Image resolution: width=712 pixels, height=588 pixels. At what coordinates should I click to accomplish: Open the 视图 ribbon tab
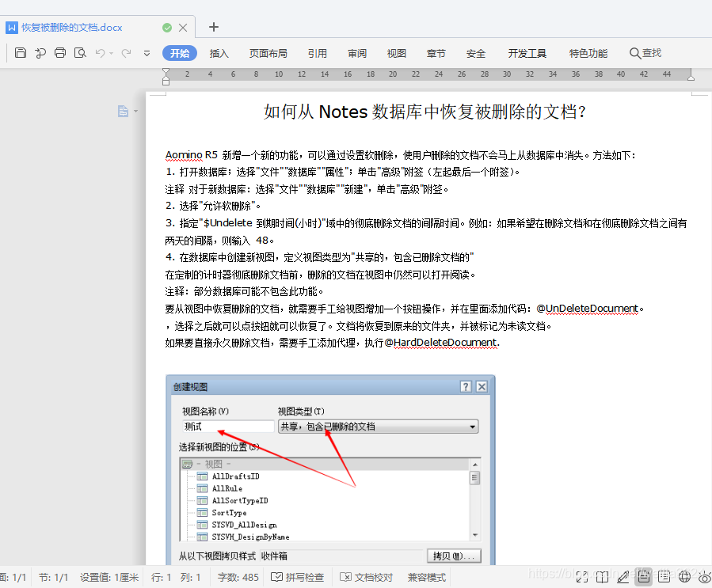point(397,54)
